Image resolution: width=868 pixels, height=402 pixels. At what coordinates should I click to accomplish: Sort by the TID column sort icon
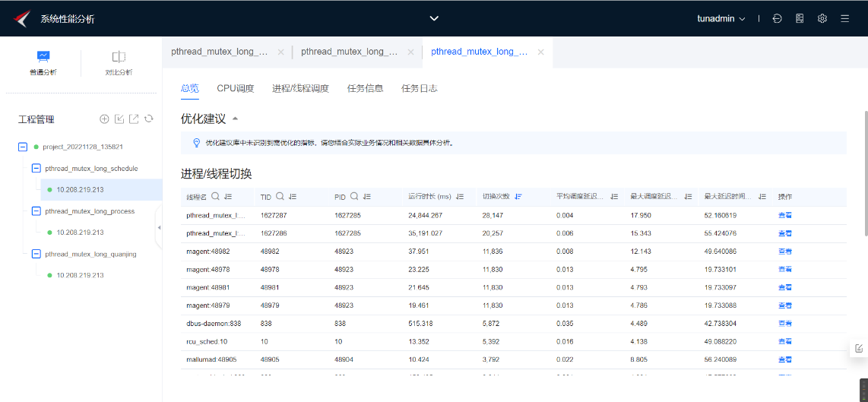(293, 197)
